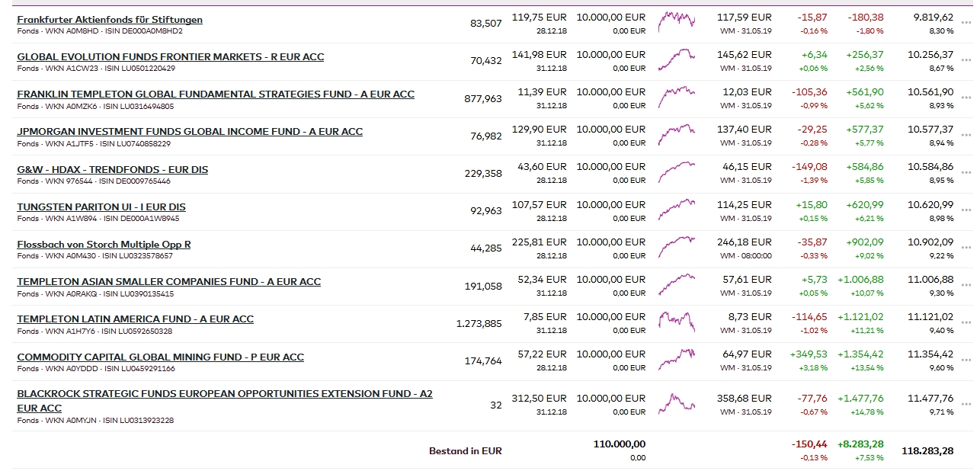Expand options for Templeton Asian Smaller Companies Fund
Image resolution: width=980 pixels, height=471 pixels.
(x=966, y=284)
